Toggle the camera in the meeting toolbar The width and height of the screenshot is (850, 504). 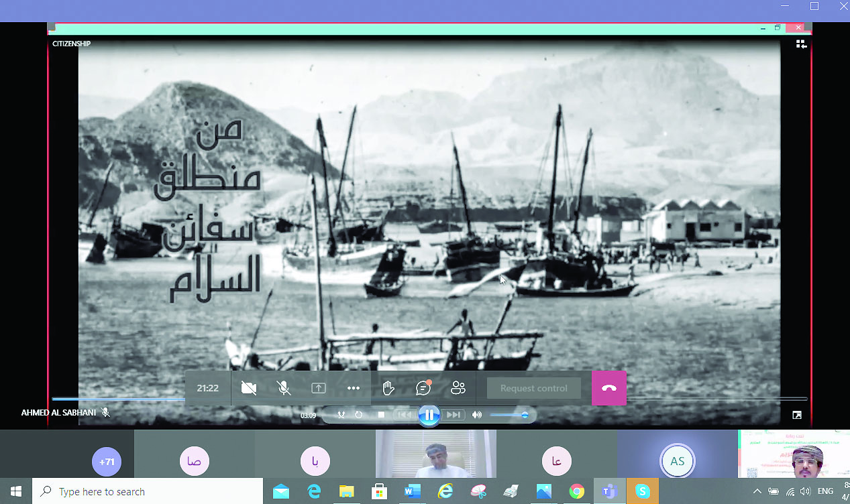[249, 389]
